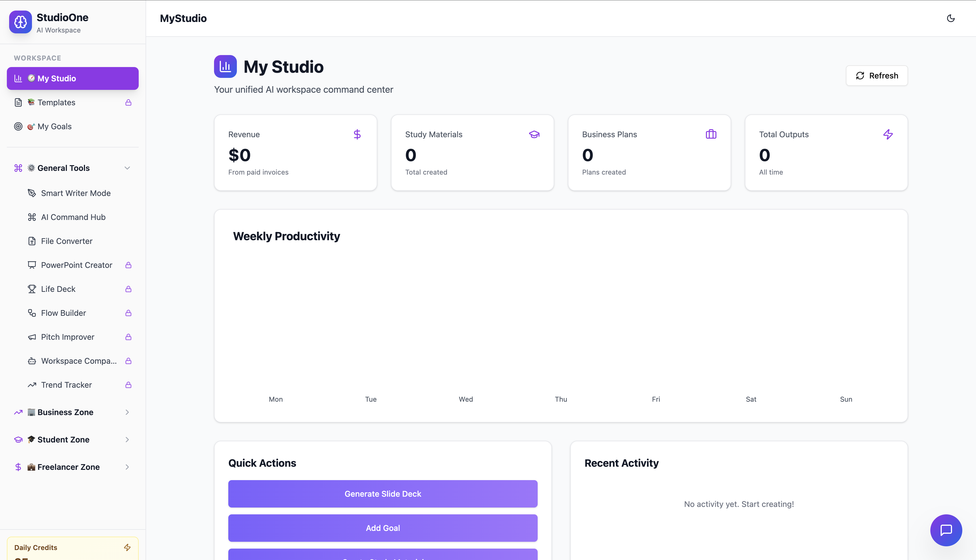
Task: Open the AI Command Hub tool
Action: pos(73,217)
